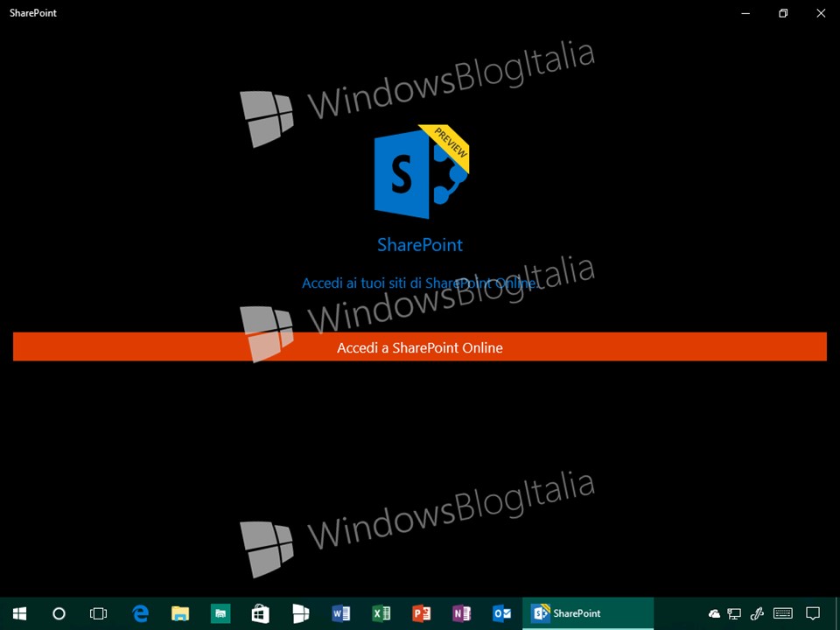The width and height of the screenshot is (840, 630).
Task: Launch Microsoft Edge from the taskbar
Action: coord(140,613)
